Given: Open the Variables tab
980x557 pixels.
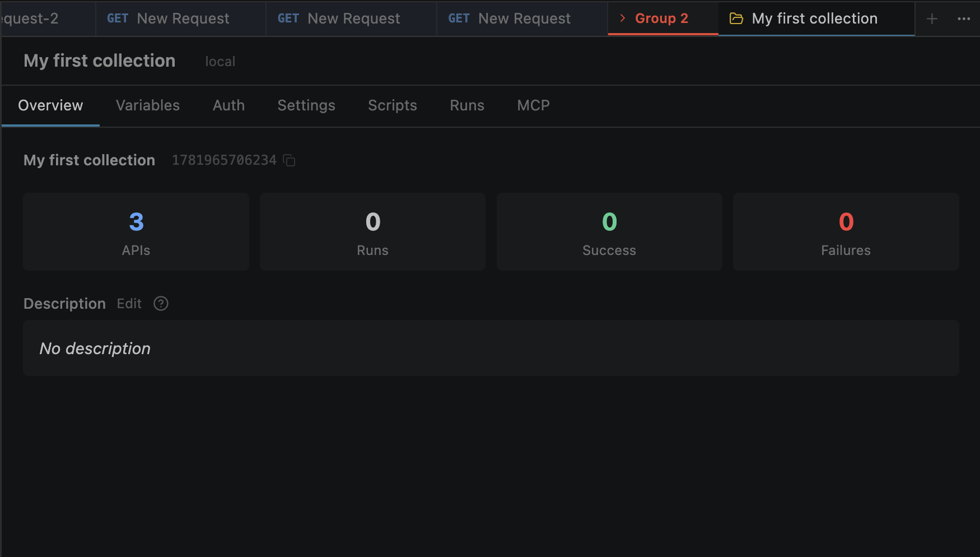Looking at the screenshot, I should (x=148, y=105).
